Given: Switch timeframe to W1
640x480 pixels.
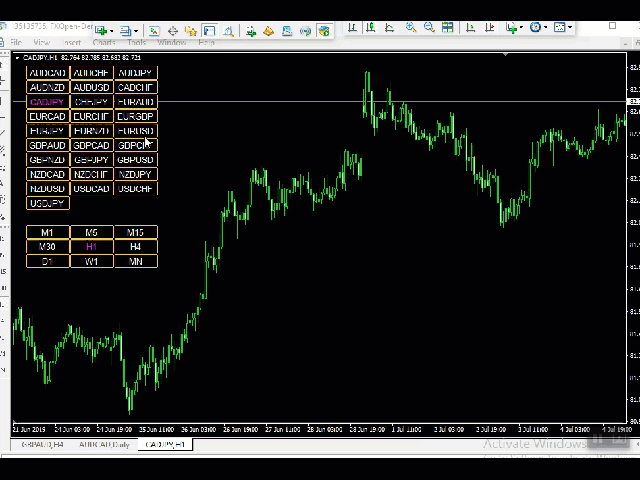Looking at the screenshot, I should pos(91,261).
